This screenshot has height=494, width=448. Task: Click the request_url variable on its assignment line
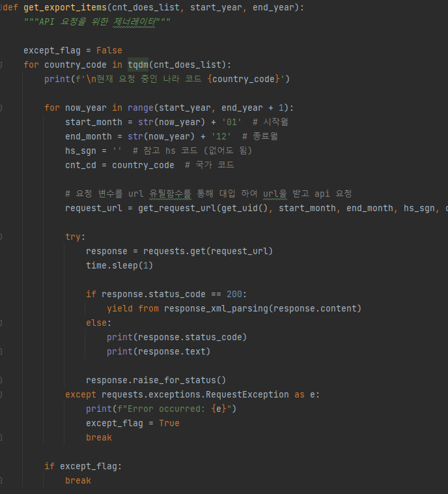point(94,209)
